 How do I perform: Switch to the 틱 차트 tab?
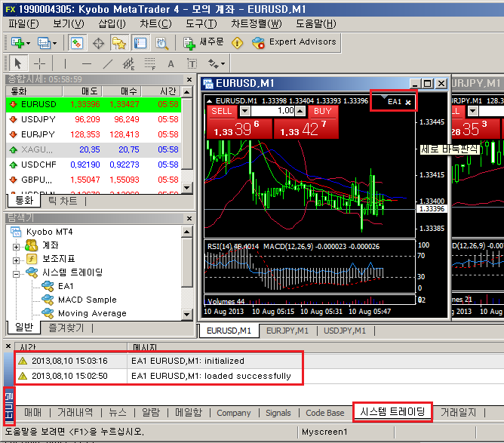pos(63,201)
